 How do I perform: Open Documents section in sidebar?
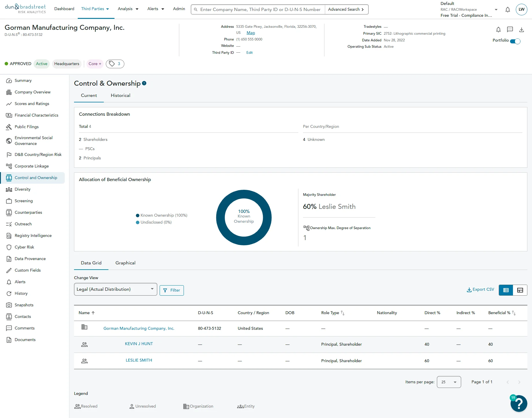coord(25,340)
